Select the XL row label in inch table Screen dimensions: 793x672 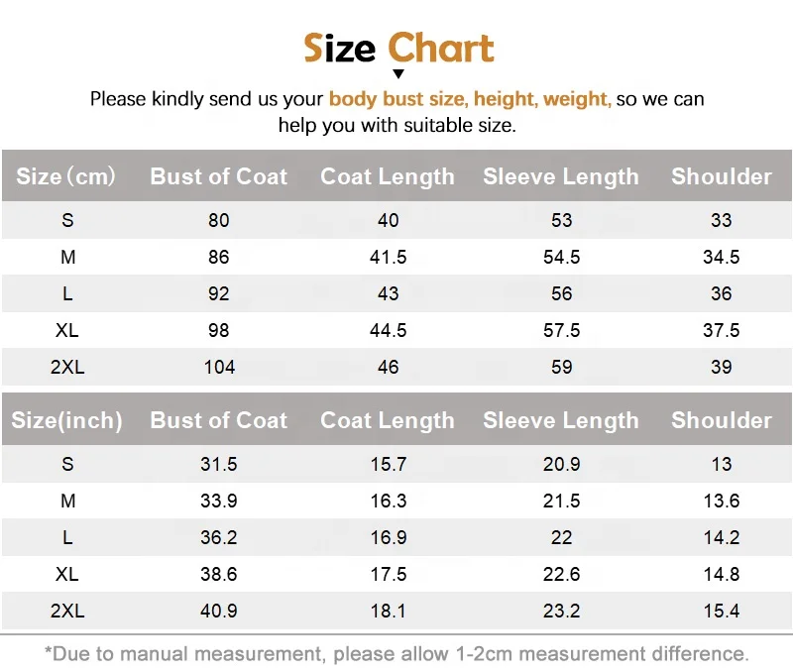click(67, 574)
